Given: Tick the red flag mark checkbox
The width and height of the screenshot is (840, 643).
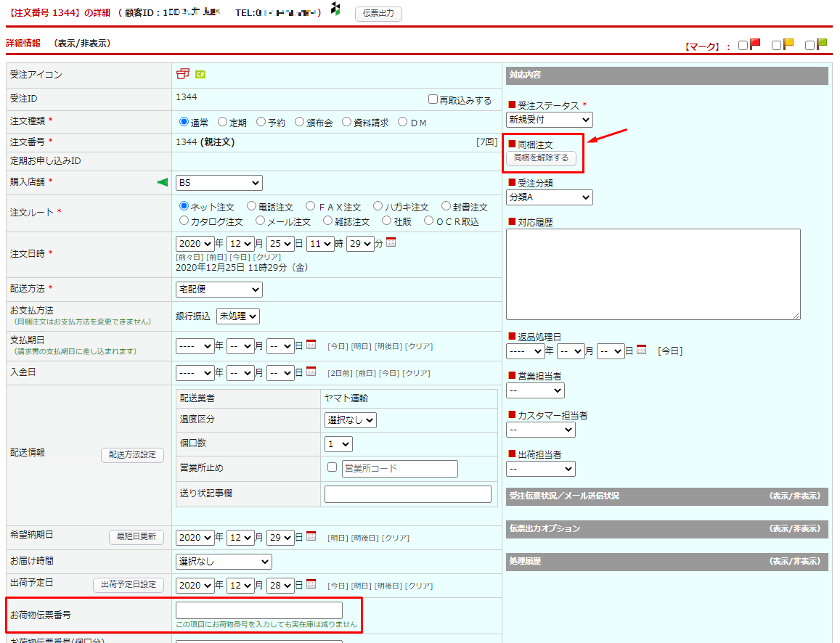Looking at the screenshot, I should click(x=743, y=45).
